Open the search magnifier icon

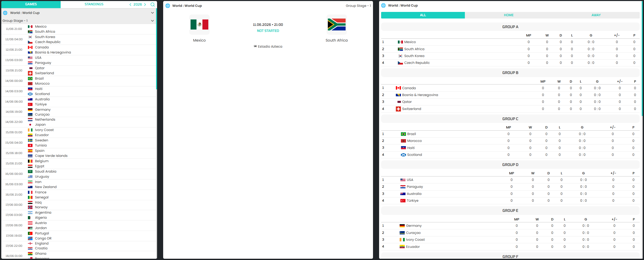[152, 4]
